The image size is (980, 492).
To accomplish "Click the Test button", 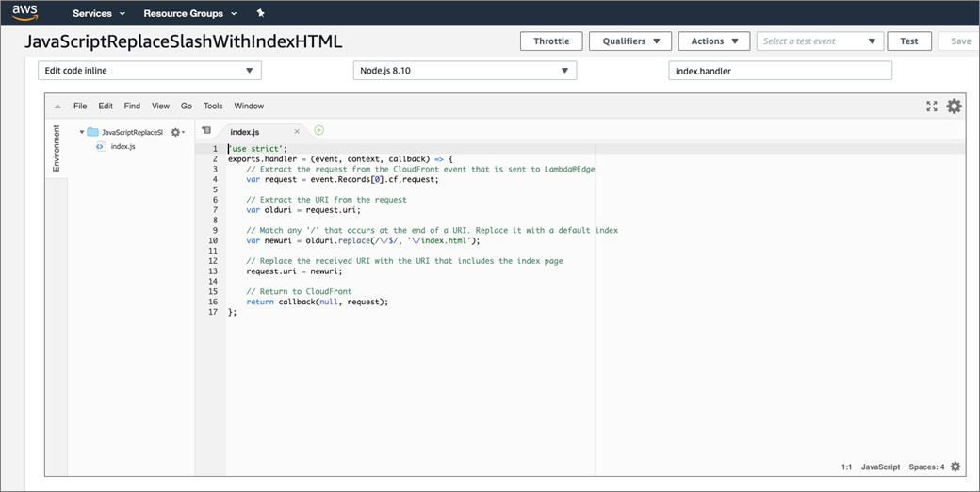I will [909, 41].
